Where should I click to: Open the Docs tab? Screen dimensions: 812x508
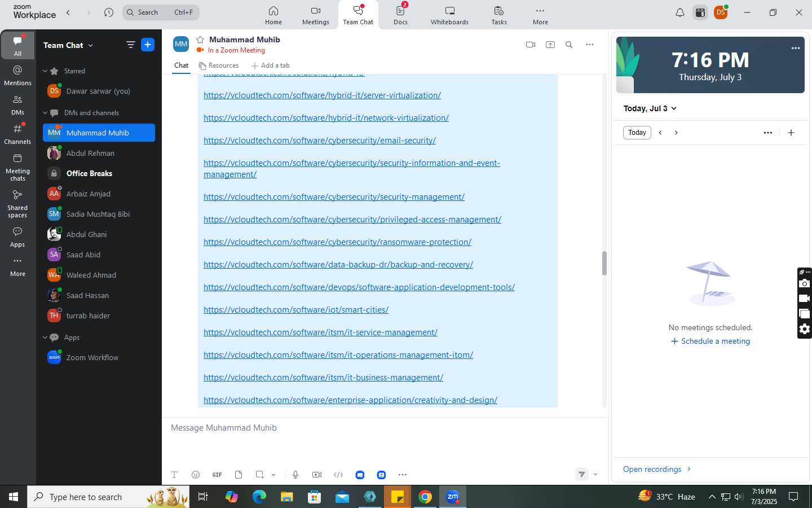coord(400,15)
